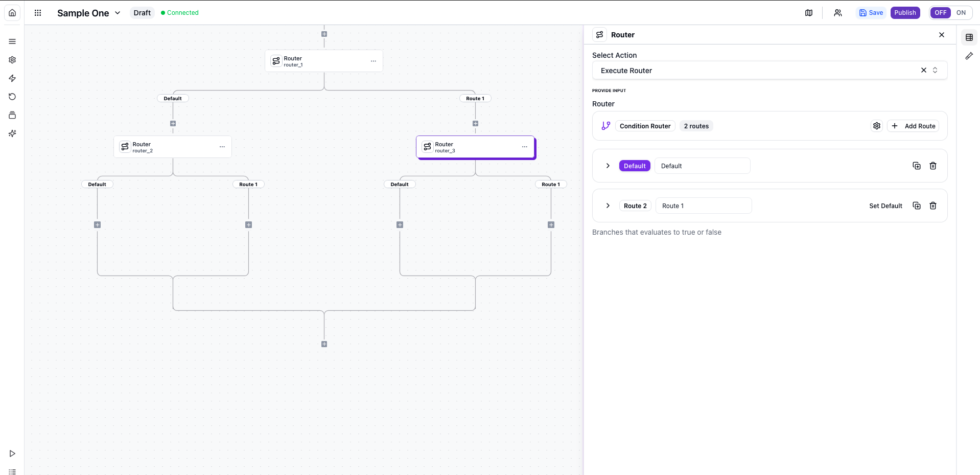Image resolution: width=980 pixels, height=475 pixels.
Task: Click the OFF state of the workflow toggle
Action: pos(941,13)
